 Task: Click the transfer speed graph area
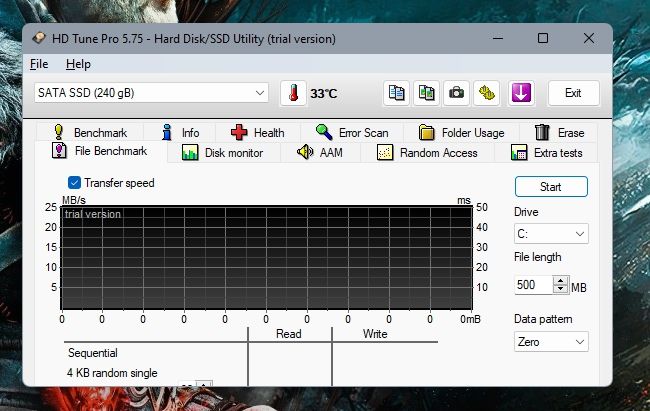(267, 258)
